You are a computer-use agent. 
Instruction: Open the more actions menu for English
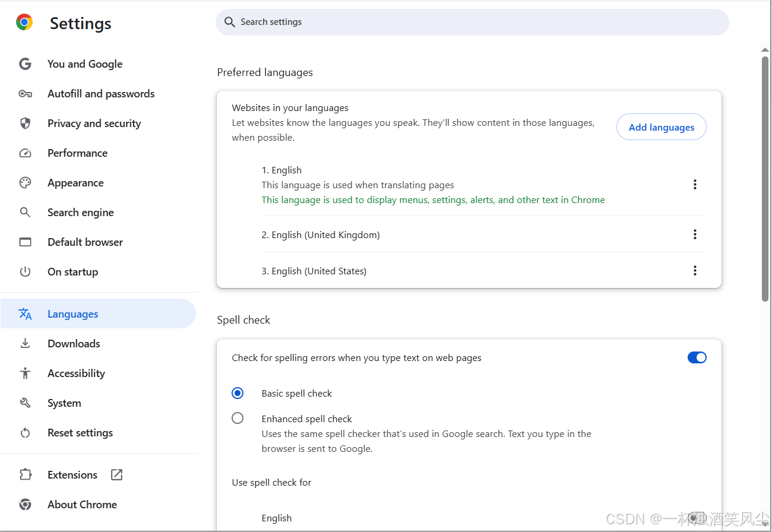click(695, 185)
